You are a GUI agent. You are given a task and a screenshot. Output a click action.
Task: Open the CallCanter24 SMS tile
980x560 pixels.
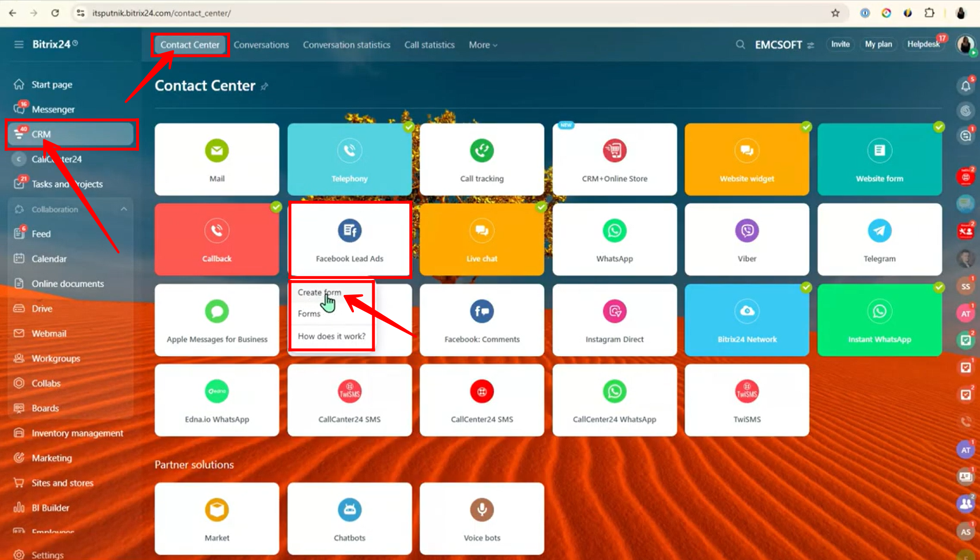pos(349,400)
